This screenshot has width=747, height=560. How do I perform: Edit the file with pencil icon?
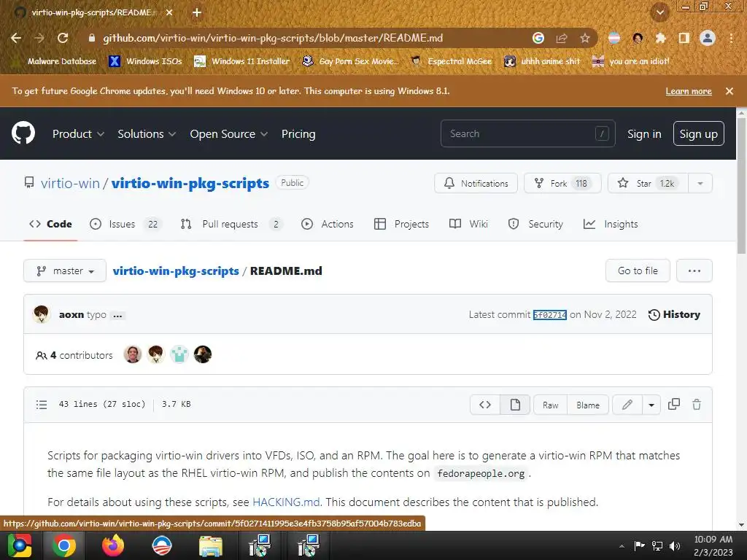point(627,405)
